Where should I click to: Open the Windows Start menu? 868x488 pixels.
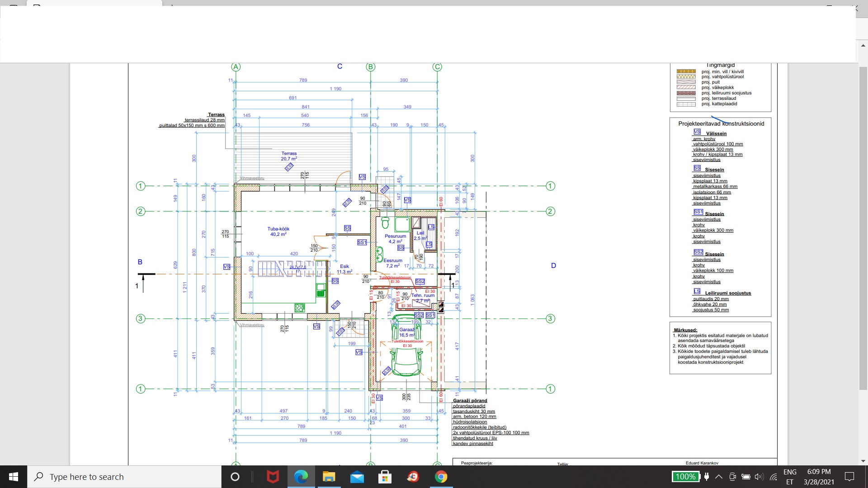(x=14, y=477)
